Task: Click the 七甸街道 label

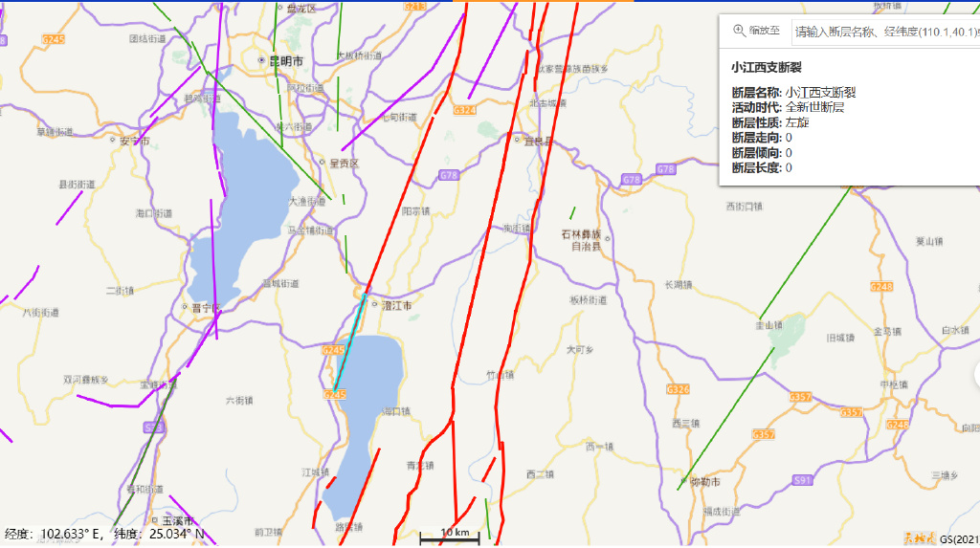Action: pyautogui.click(x=399, y=117)
